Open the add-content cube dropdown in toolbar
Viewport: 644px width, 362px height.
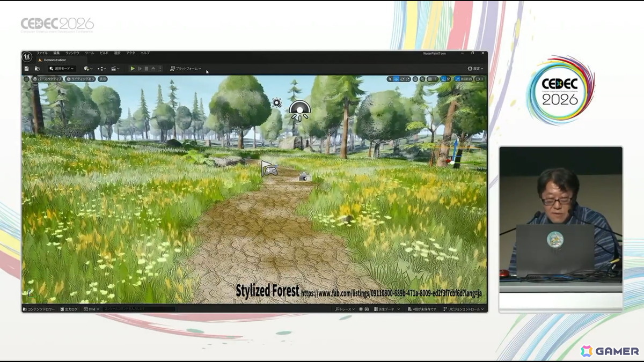88,69
